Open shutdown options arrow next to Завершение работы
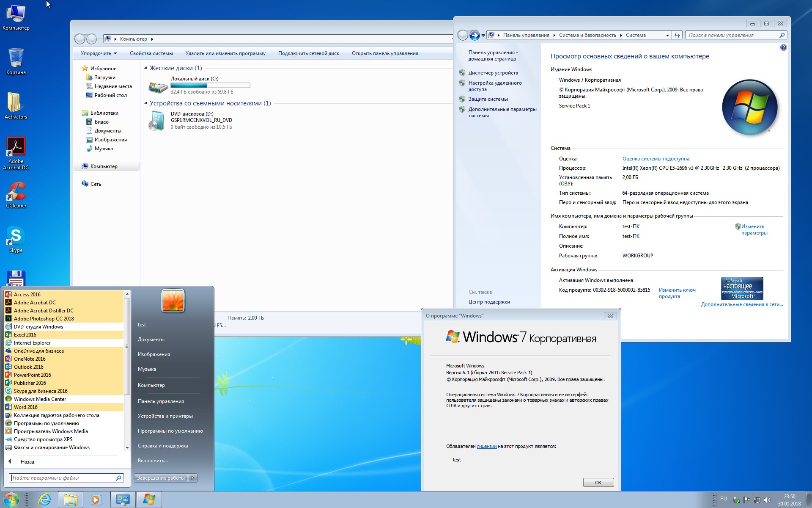Image resolution: width=812 pixels, height=508 pixels. point(192,478)
